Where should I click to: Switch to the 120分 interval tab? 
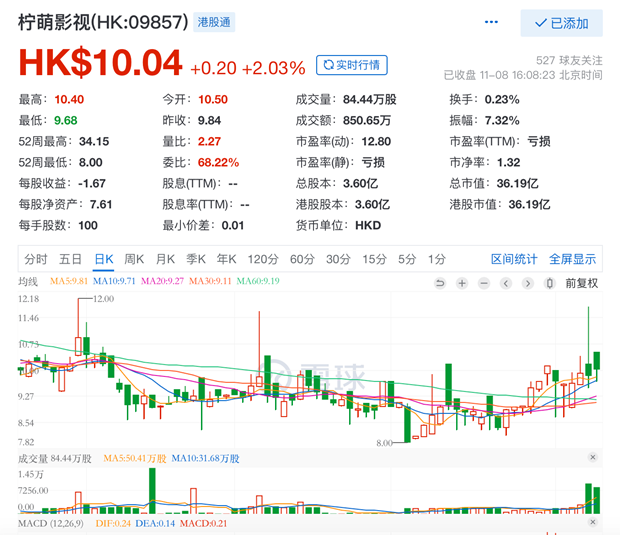pos(263,259)
